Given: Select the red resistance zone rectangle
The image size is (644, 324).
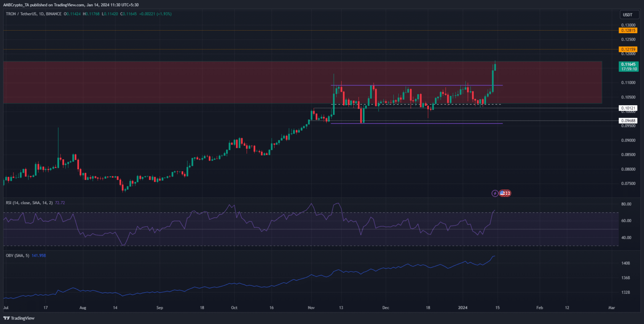Looking at the screenshot, I should pyautogui.click(x=168, y=82).
